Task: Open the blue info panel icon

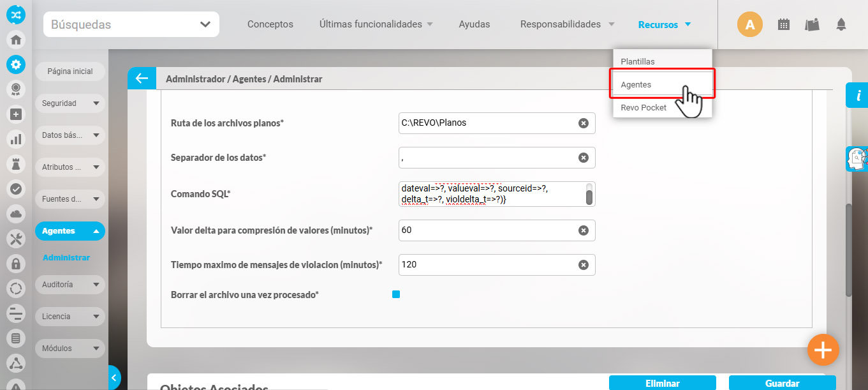Action: tap(858, 96)
